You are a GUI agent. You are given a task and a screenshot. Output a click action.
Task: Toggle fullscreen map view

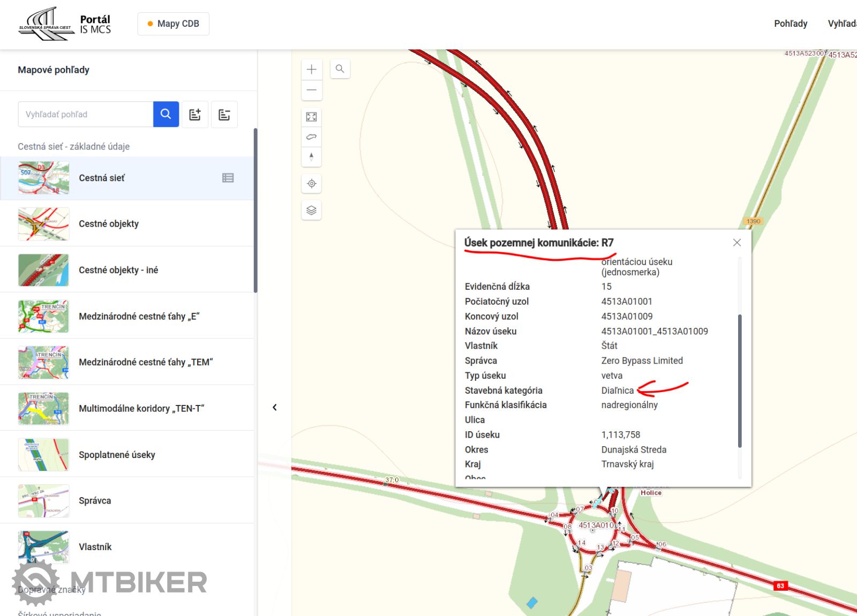point(312,117)
